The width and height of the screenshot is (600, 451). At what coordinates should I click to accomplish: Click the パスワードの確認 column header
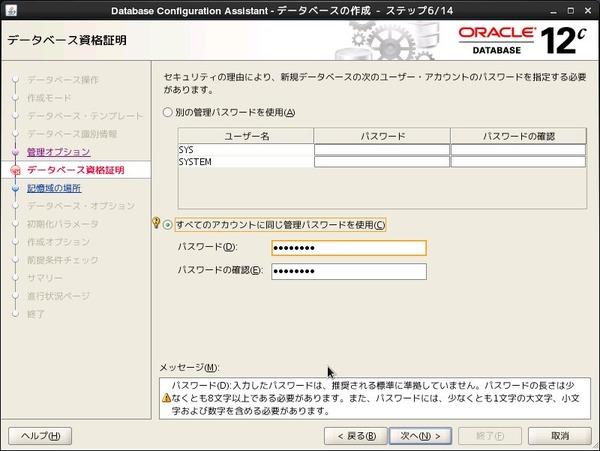click(x=518, y=136)
